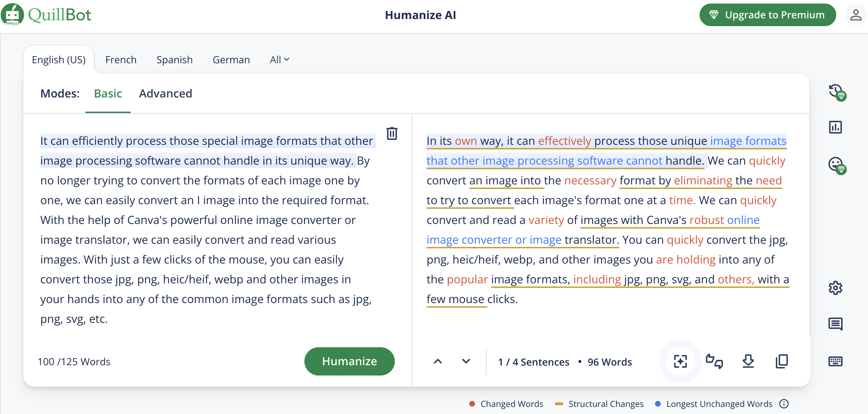Click the red word 'eliminating' in output
Viewport: 868px width, 414px height.
point(703,181)
